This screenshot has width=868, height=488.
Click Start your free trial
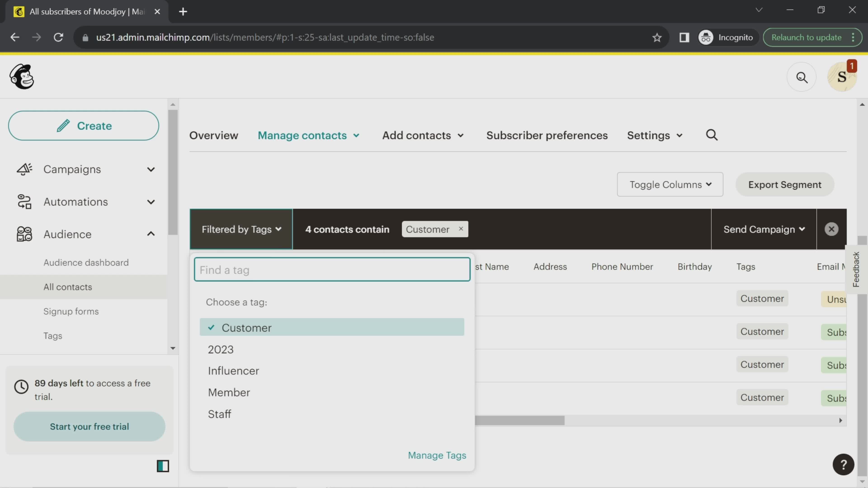[89, 426]
